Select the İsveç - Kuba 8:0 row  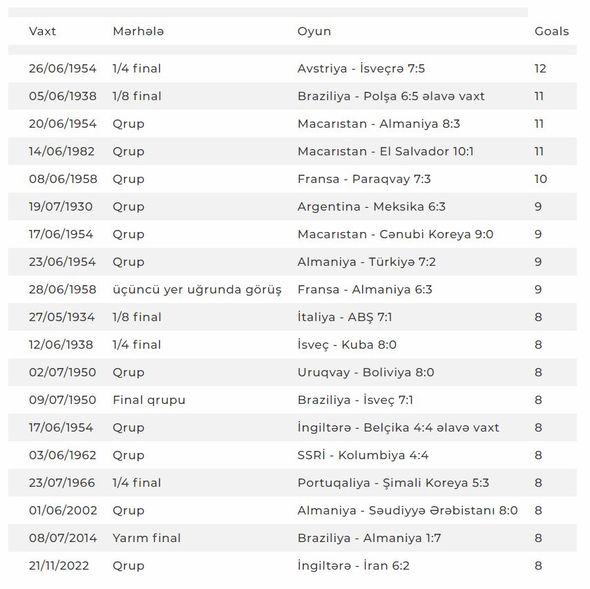coord(292,344)
